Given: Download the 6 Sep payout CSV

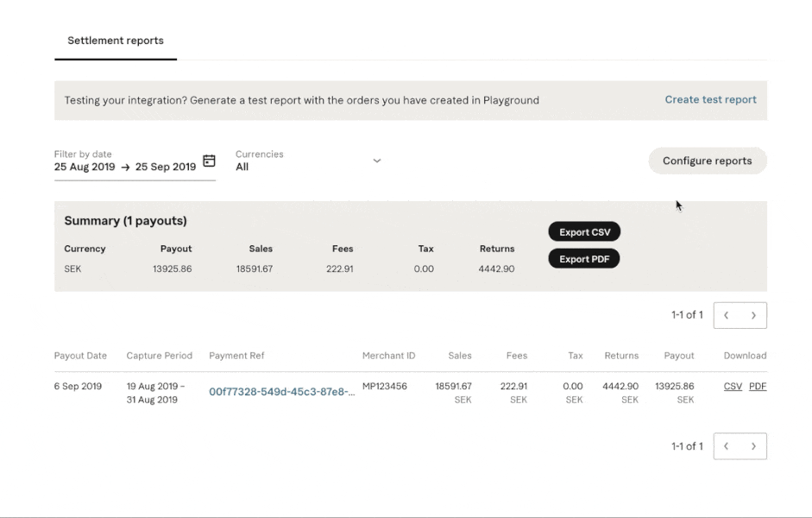Looking at the screenshot, I should click(733, 386).
